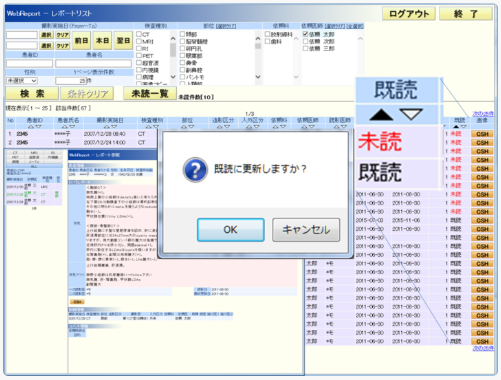The height and width of the screenshot is (380, 501).
Task: Click キャンセル in the confirmation dialog
Action: click(306, 230)
